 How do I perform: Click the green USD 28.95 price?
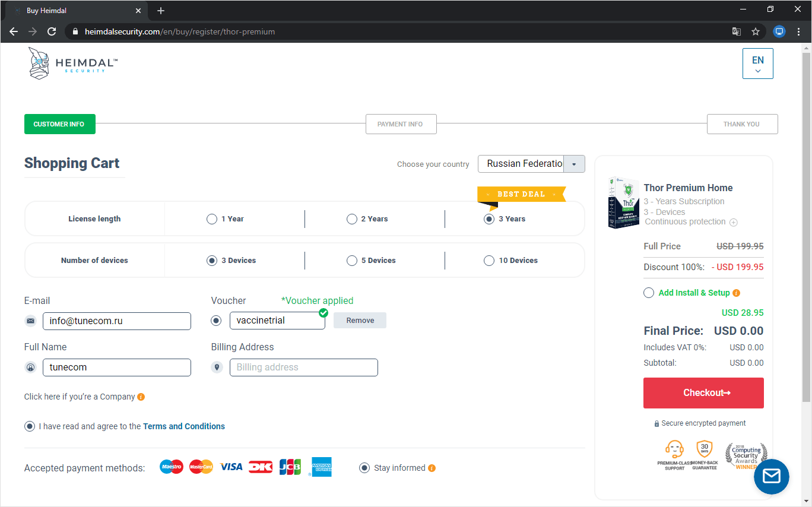click(743, 312)
